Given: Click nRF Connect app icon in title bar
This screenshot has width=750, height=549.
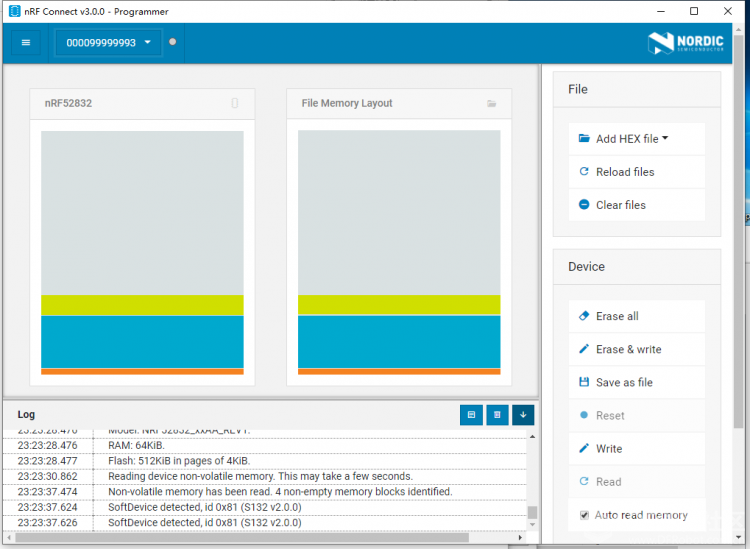Looking at the screenshot, I should 14,11.
